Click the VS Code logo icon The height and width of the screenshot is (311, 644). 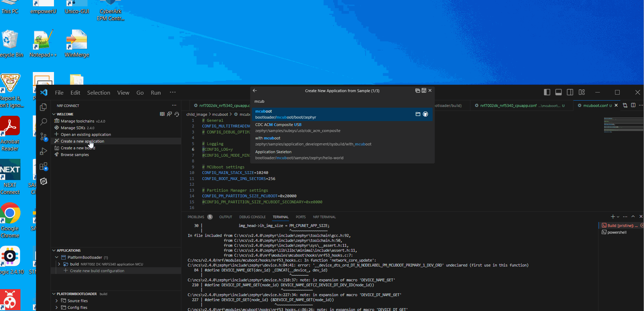[x=44, y=92]
